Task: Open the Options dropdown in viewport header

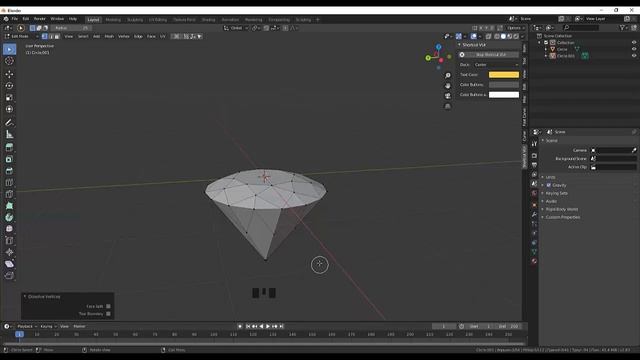Action: (516, 28)
